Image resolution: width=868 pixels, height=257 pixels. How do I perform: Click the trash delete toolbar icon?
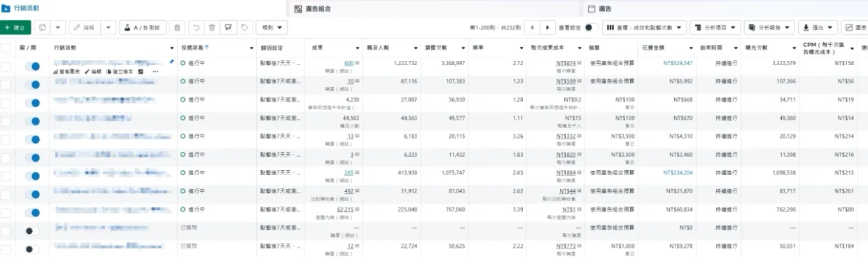tap(211, 27)
